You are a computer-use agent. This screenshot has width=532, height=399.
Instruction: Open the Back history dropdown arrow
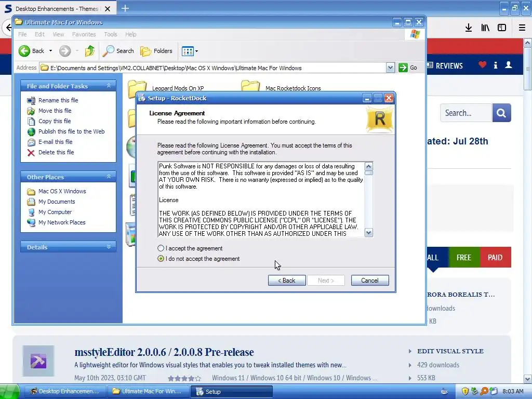coord(50,51)
